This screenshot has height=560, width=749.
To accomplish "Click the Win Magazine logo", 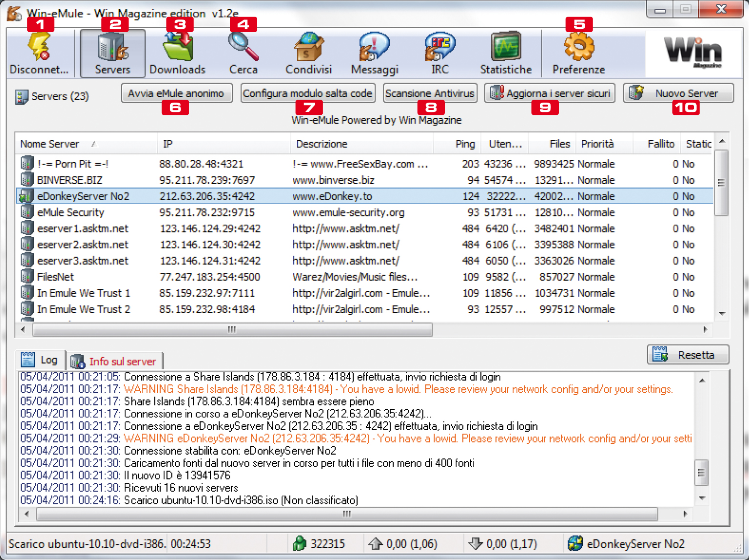I will pyautogui.click(x=693, y=53).
